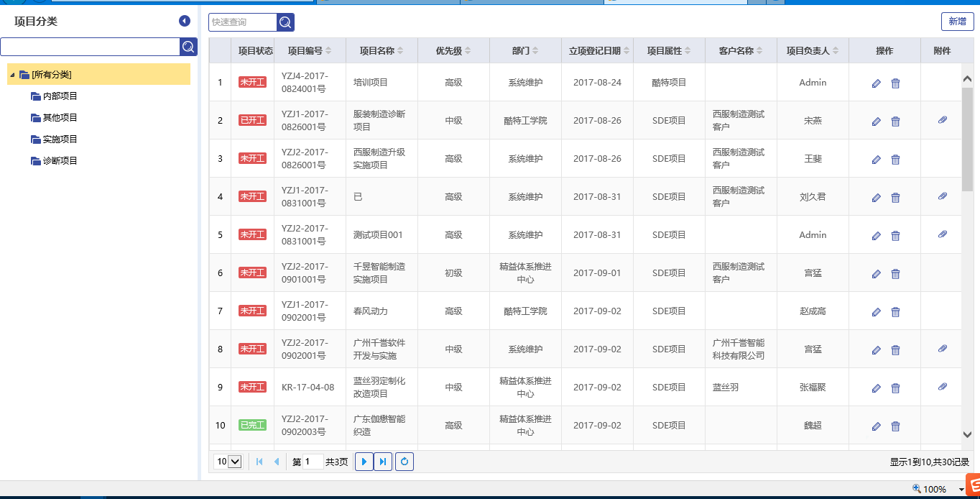Refresh the project table list
This screenshot has height=499, width=980.
coord(405,462)
